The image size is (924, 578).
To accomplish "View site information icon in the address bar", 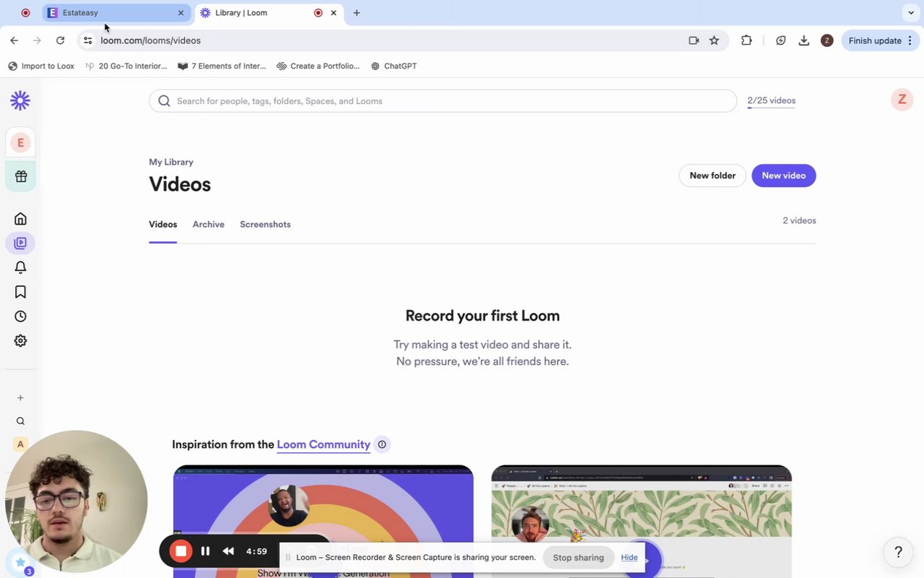I will click(x=87, y=40).
